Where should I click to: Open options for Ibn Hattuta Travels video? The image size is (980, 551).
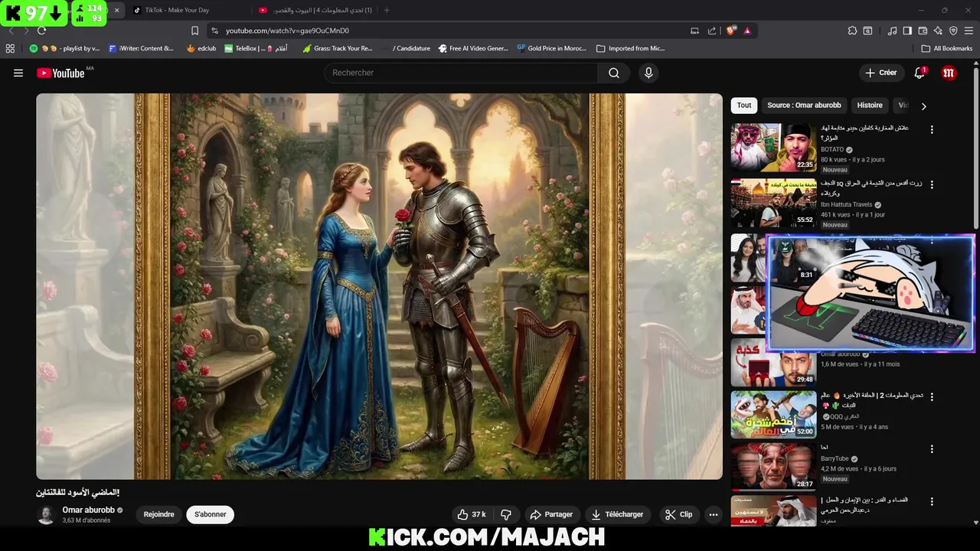coord(932,185)
